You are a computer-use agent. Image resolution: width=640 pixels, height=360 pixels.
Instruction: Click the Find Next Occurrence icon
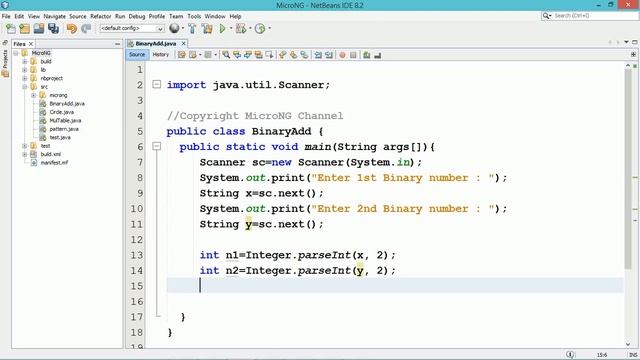point(248,55)
